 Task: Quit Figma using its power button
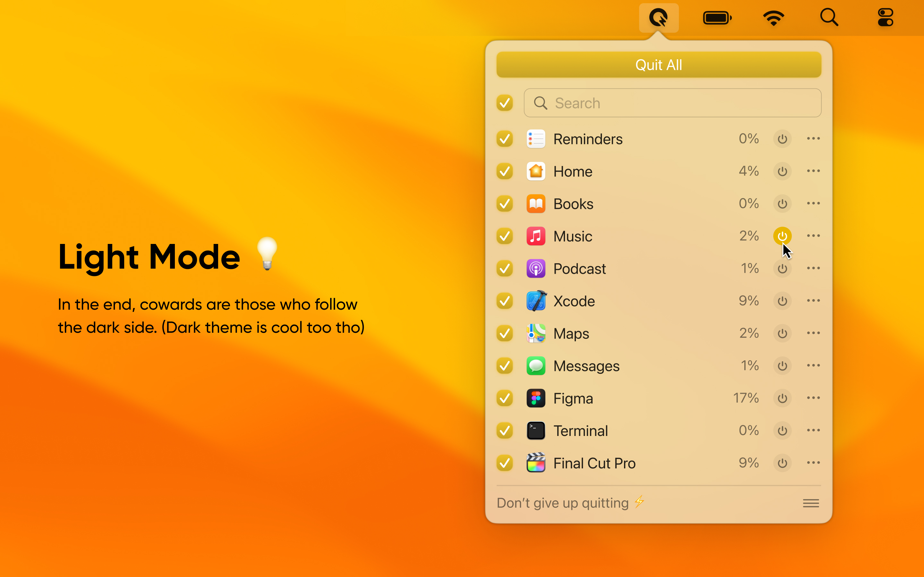[x=782, y=398]
